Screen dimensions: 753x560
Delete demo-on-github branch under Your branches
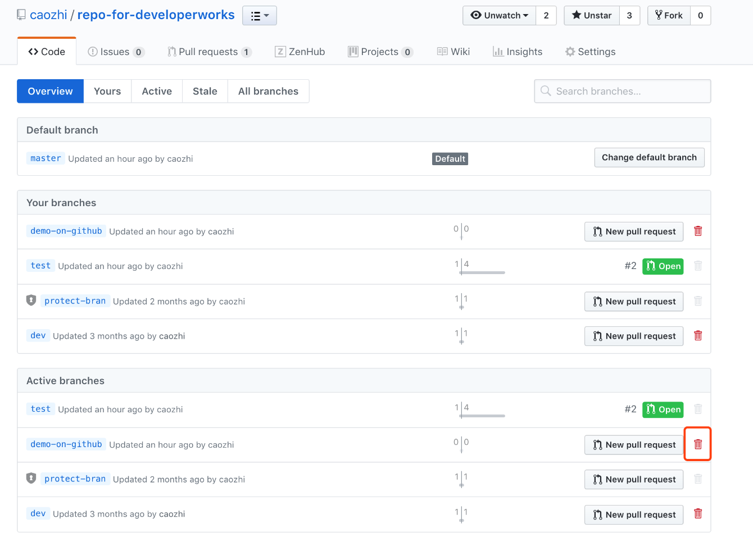[x=698, y=231]
